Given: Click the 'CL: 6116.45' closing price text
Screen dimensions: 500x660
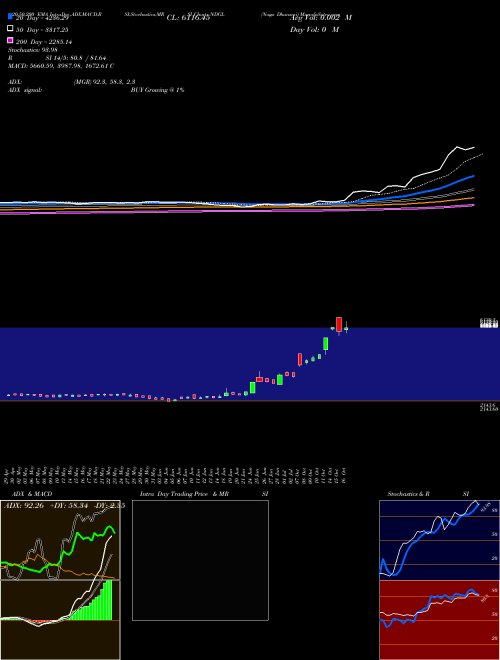Looking at the screenshot, I should pyautogui.click(x=188, y=18).
